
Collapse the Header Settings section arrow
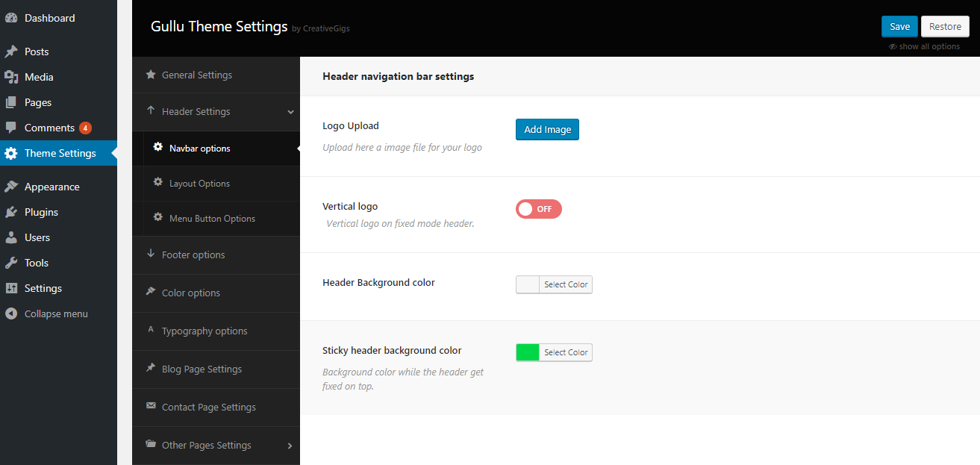pos(290,112)
